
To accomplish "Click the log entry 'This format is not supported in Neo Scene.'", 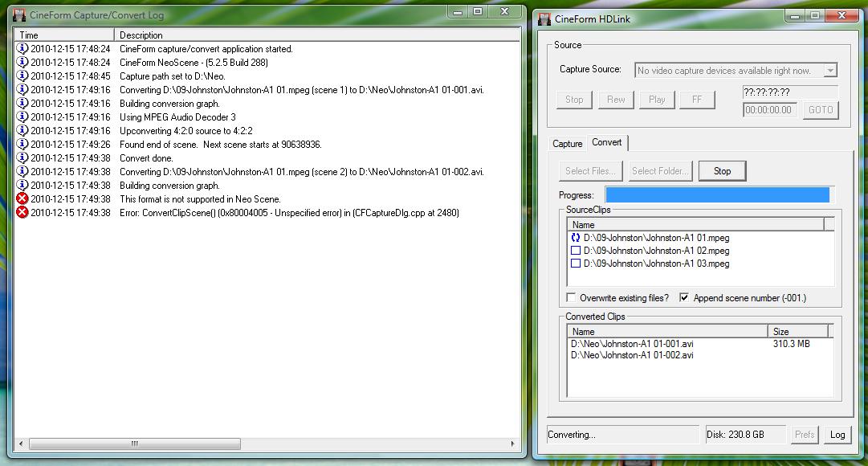I will click(201, 199).
